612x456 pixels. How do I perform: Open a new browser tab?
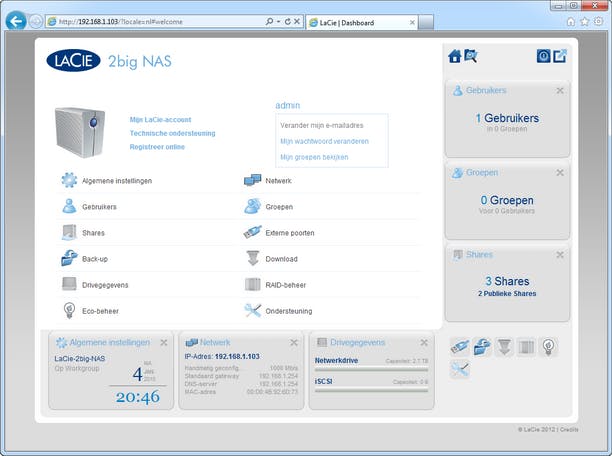pyautogui.click(x=426, y=22)
